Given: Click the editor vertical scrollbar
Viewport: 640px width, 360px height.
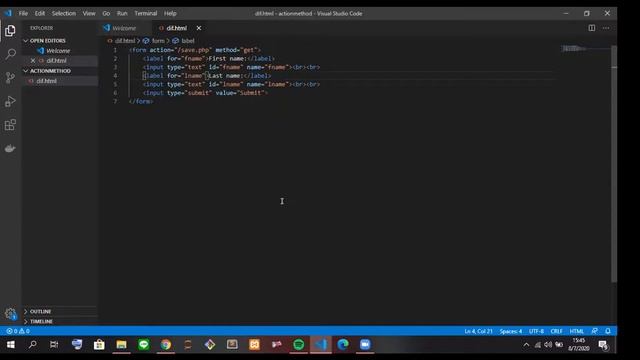Looking at the screenshot, I should point(614,163).
